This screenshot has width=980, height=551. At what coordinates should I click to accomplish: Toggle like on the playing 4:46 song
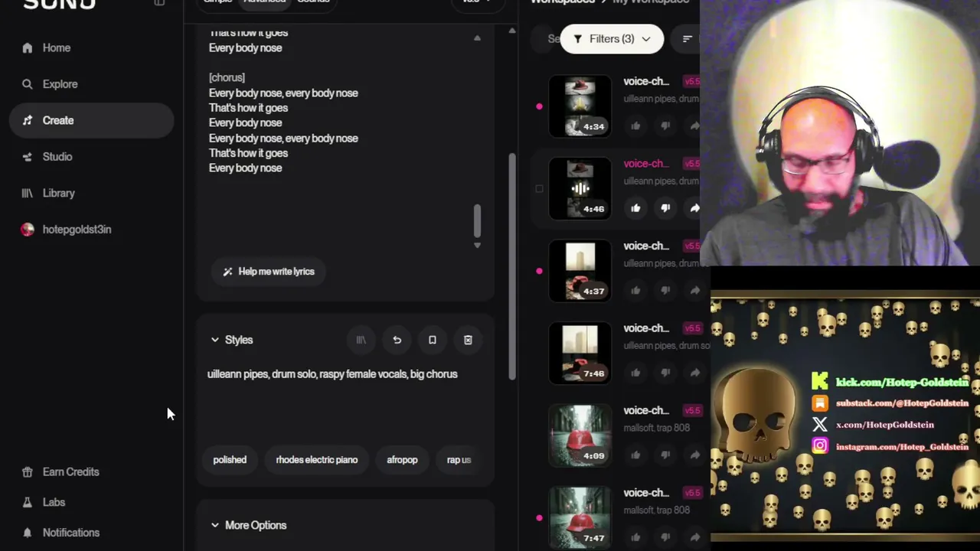point(635,207)
